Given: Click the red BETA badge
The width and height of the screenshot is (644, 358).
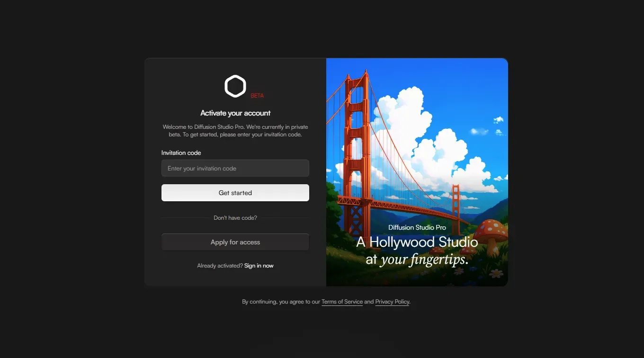Looking at the screenshot, I should (x=257, y=96).
